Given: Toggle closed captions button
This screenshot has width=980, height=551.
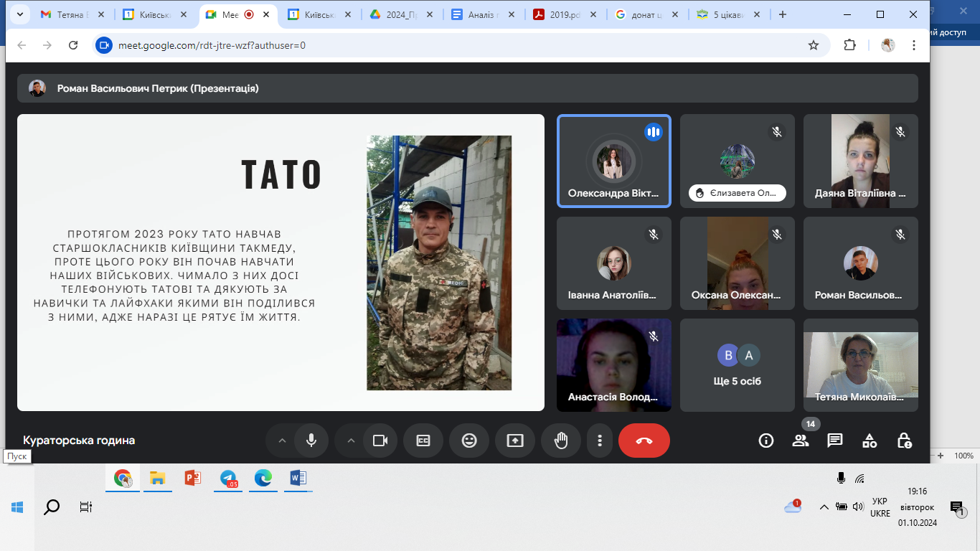Looking at the screenshot, I should pyautogui.click(x=423, y=441).
